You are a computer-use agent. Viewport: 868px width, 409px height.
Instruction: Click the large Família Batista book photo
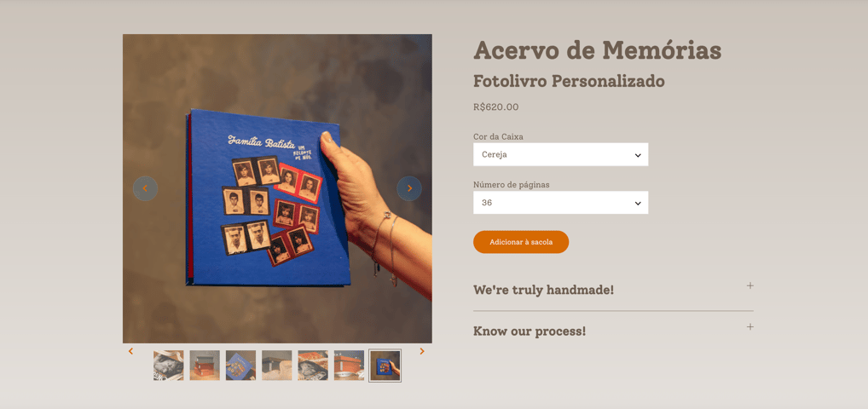[277, 188]
